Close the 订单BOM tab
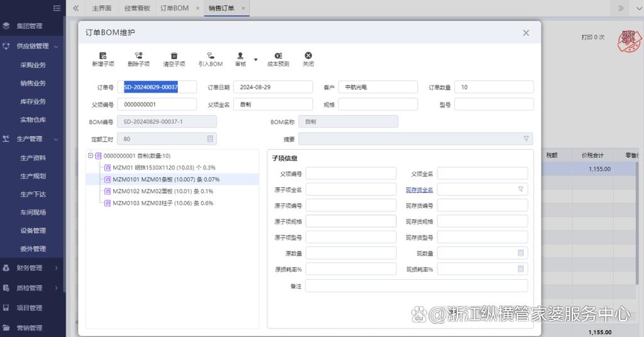 [x=197, y=8]
